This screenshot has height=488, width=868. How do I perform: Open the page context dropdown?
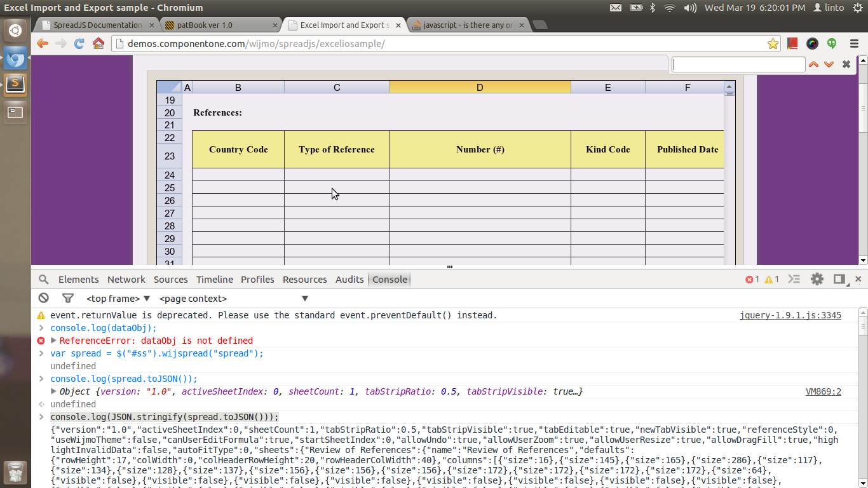[x=233, y=299]
